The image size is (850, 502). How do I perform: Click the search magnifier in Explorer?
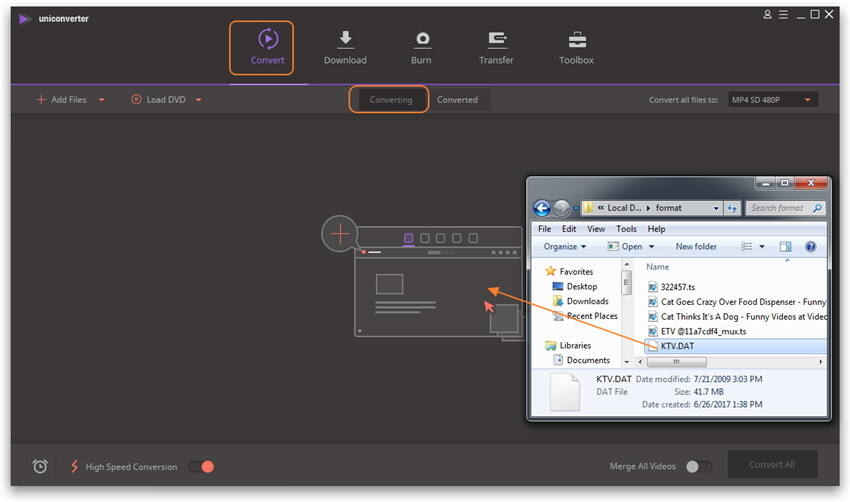[x=817, y=208]
